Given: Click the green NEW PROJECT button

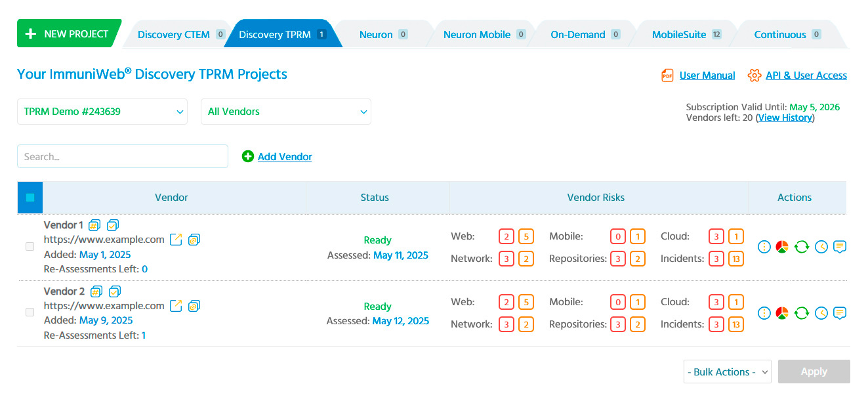Looking at the screenshot, I should point(68,34).
